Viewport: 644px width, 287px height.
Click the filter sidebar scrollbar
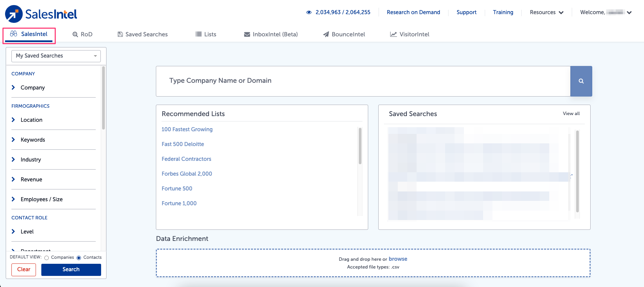pos(103,98)
